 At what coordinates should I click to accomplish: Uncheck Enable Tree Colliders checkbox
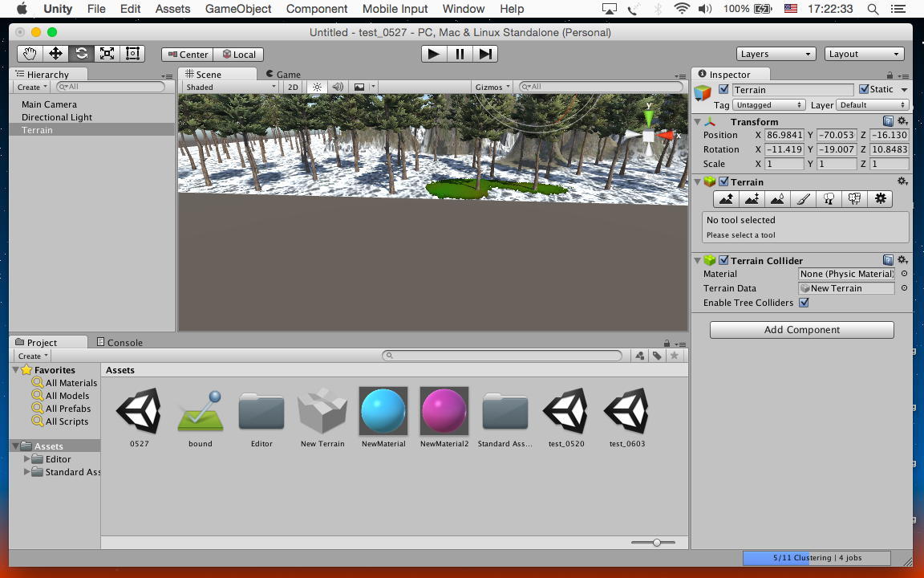tap(804, 303)
